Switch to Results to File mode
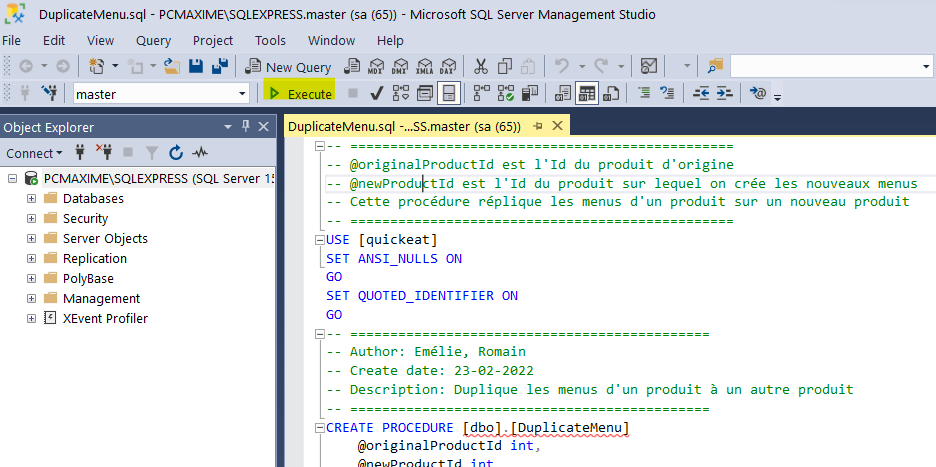Image resolution: width=936 pixels, height=467 pixels. pos(611,93)
